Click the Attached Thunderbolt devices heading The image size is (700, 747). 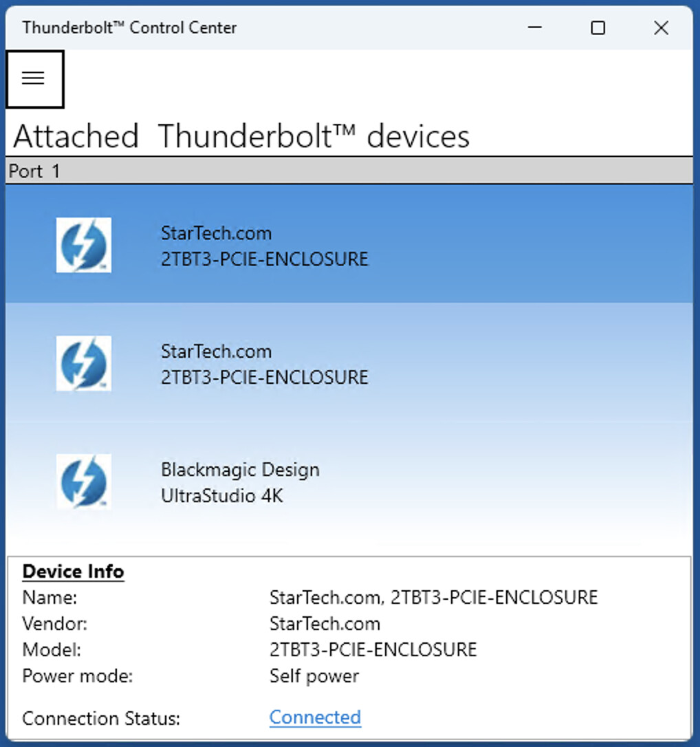click(241, 136)
